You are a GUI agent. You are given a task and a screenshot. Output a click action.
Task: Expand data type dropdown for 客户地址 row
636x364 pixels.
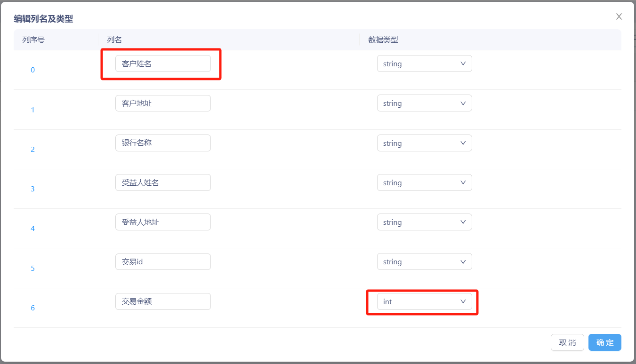424,103
